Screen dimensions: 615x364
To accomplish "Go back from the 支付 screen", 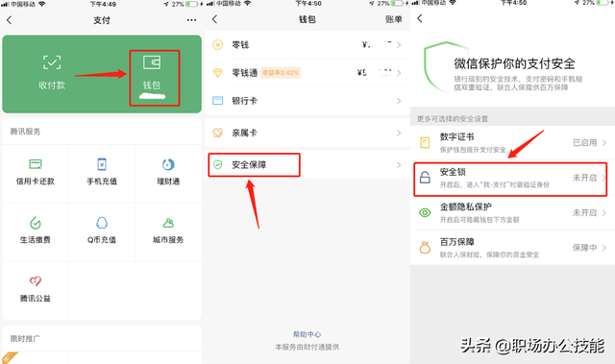I will tap(10, 20).
